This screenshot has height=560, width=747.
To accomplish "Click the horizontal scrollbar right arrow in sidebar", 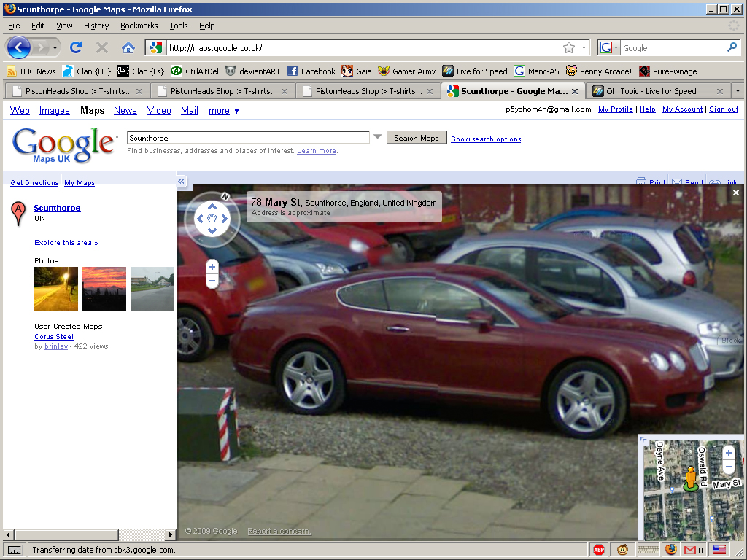I will tap(170, 534).
